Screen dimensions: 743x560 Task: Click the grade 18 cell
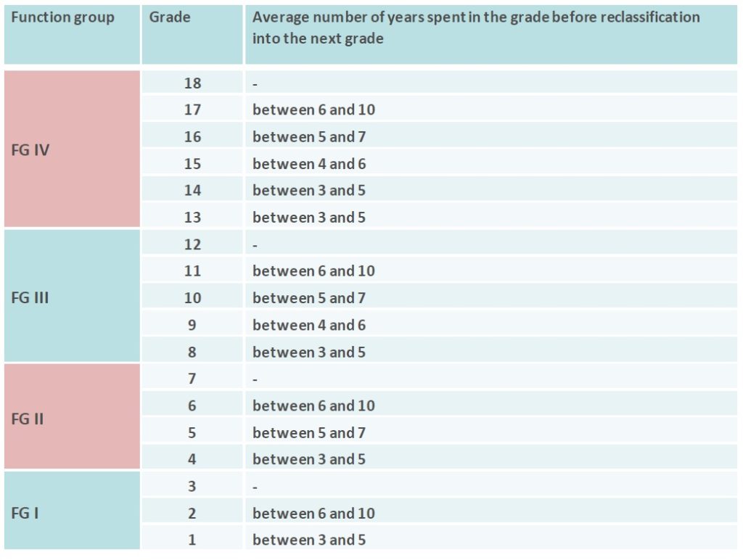point(192,83)
